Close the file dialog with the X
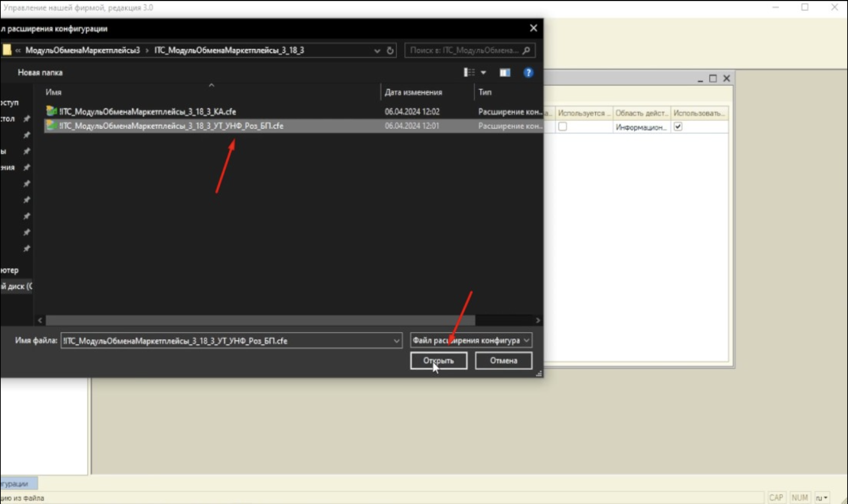Screen dimensions: 848x504 tap(533, 28)
